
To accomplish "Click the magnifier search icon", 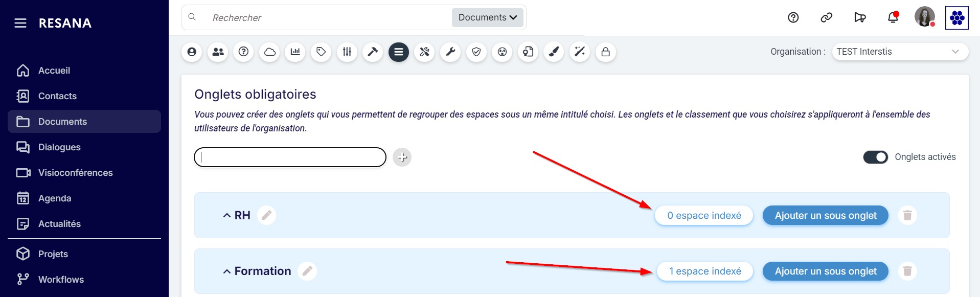I will pyautogui.click(x=192, y=17).
